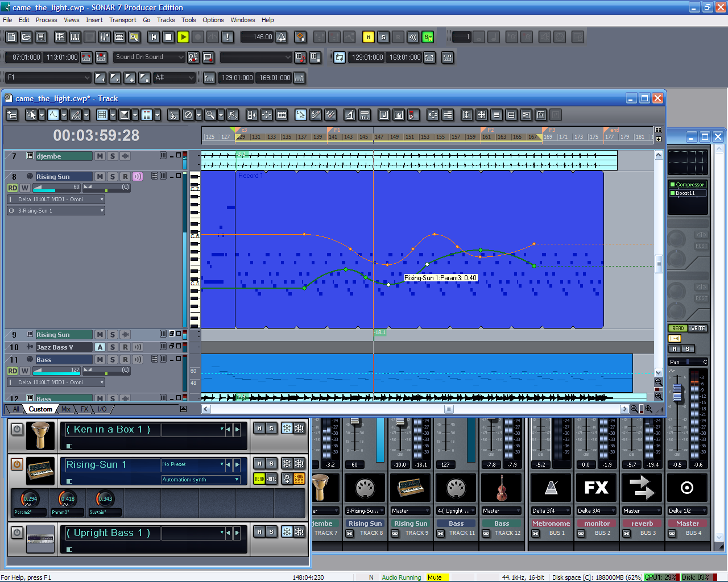The width and height of the screenshot is (728, 582).
Task: Click the Stop transport button
Action: tap(168, 37)
